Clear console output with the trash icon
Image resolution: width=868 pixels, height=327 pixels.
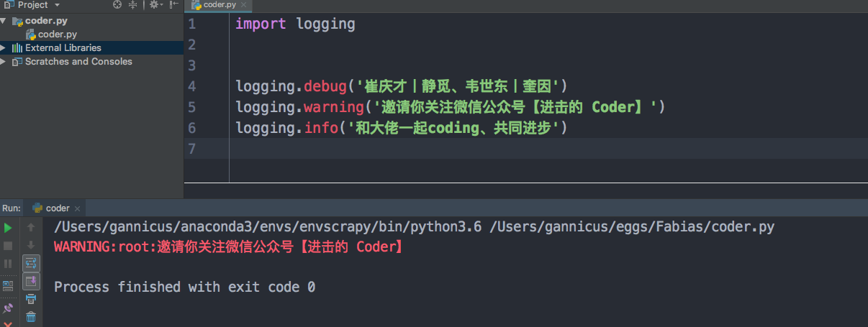coord(31,317)
